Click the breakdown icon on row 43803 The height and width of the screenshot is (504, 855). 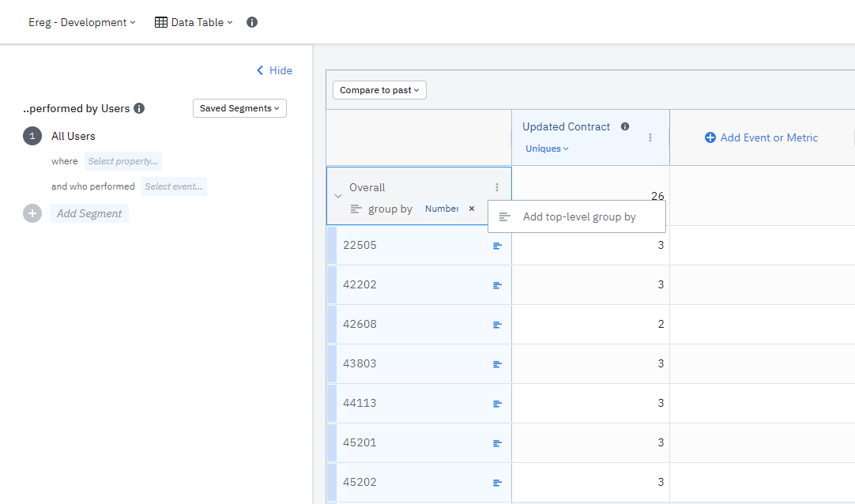[x=497, y=364]
